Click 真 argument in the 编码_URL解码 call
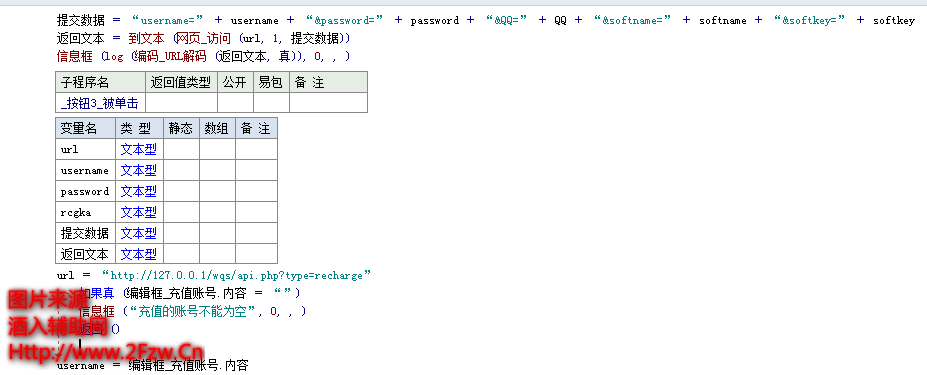The image size is (927, 375). 284,57
